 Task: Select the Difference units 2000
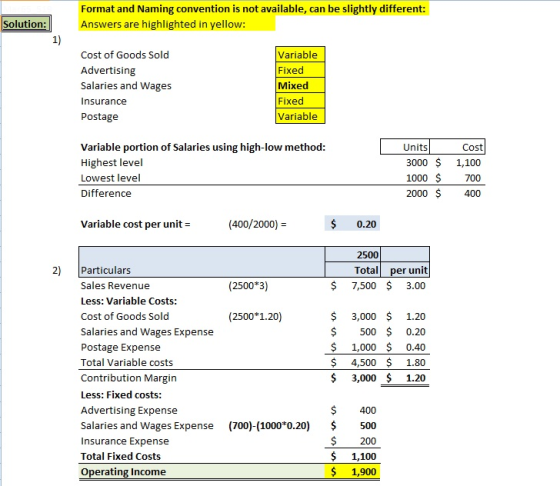[x=416, y=193]
